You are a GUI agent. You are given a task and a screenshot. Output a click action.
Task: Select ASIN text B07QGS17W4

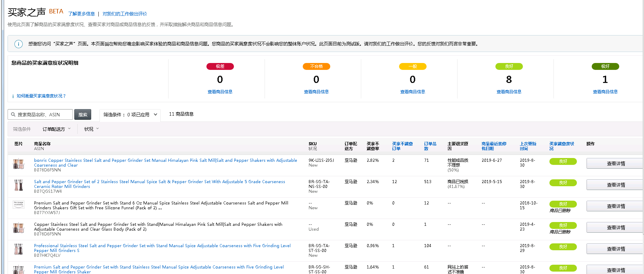[x=48, y=191]
